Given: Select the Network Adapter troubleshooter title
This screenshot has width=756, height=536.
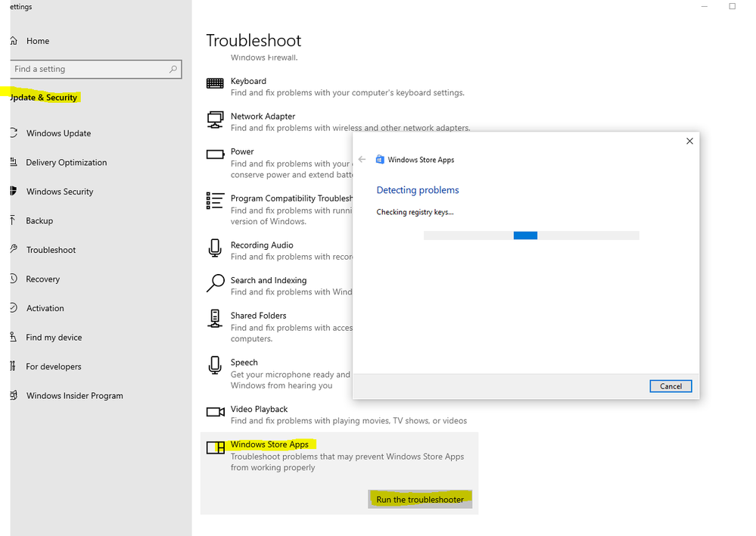Looking at the screenshot, I should tap(263, 117).
